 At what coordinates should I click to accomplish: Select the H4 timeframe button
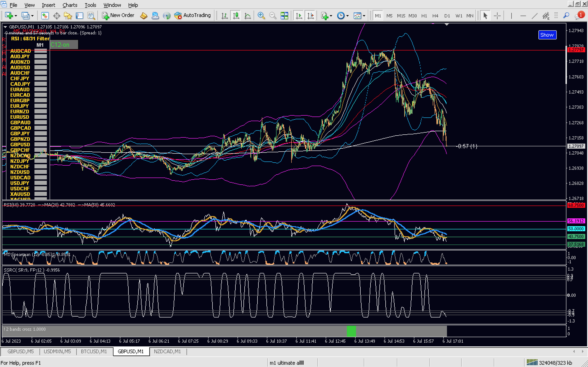click(x=435, y=16)
